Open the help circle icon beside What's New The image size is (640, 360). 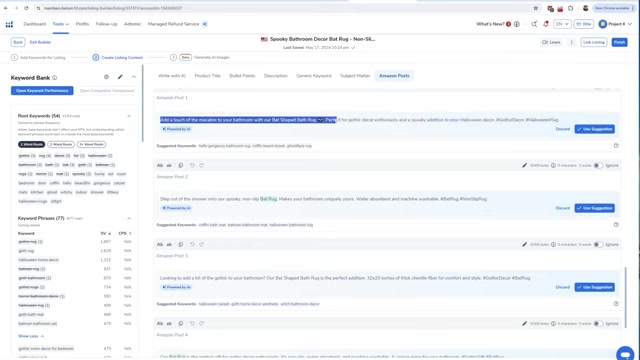pos(517,24)
